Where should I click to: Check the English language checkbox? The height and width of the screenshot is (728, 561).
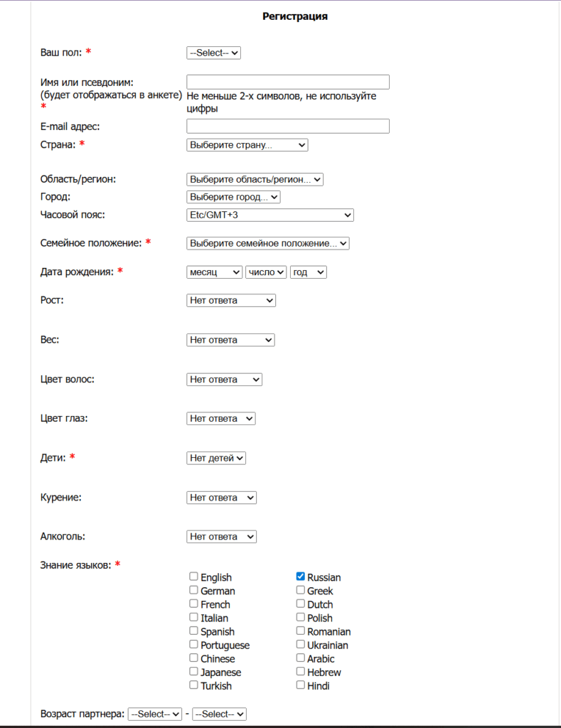[193, 577]
